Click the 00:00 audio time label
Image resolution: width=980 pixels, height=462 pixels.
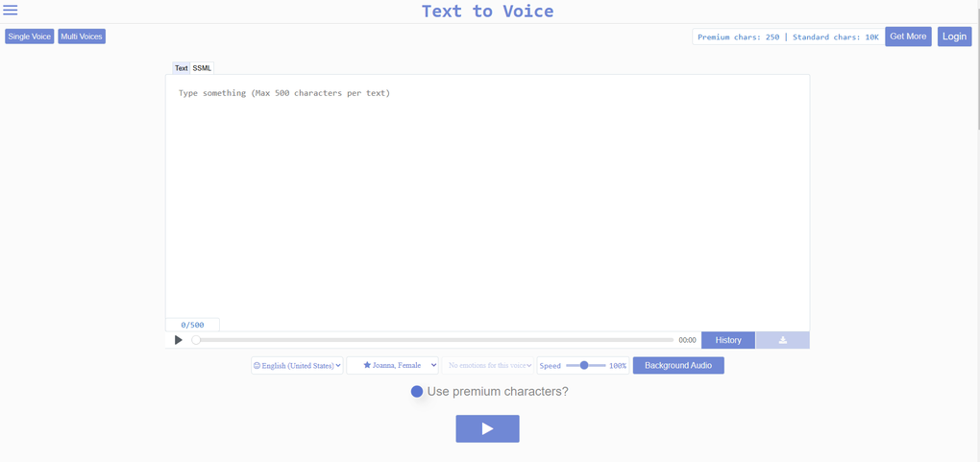pyautogui.click(x=688, y=340)
